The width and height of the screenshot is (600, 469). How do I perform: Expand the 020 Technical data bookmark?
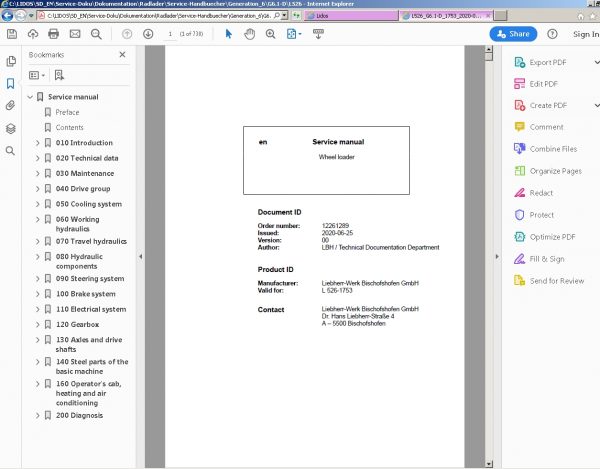[38, 158]
